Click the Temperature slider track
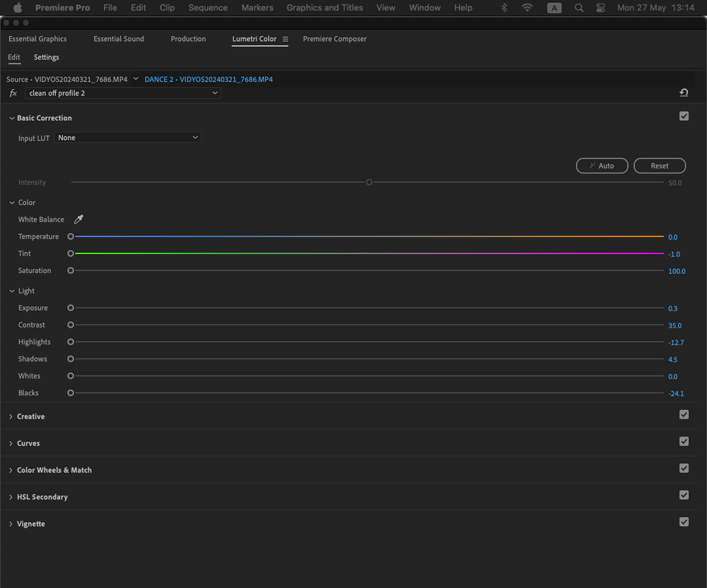 (368, 236)
